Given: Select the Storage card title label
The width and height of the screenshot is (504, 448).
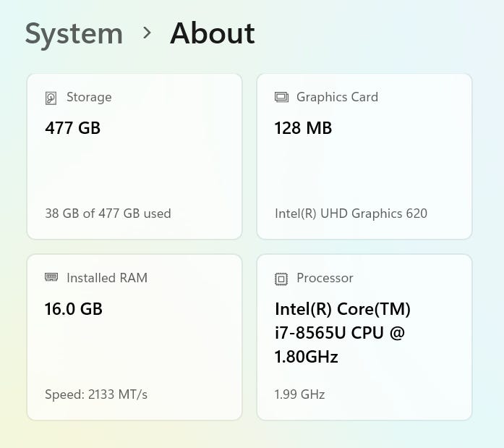Looking at the screenshot, I should tap(89, 97).
